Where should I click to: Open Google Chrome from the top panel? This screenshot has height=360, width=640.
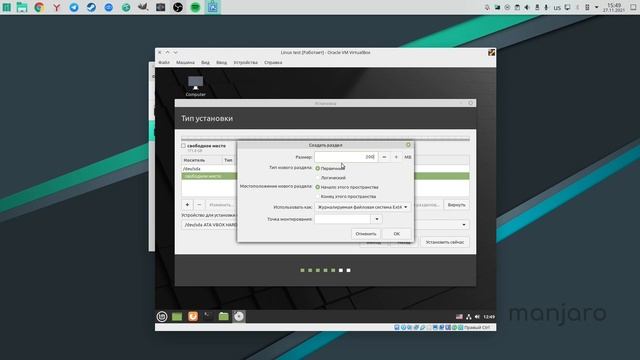[x=39, y=7]
